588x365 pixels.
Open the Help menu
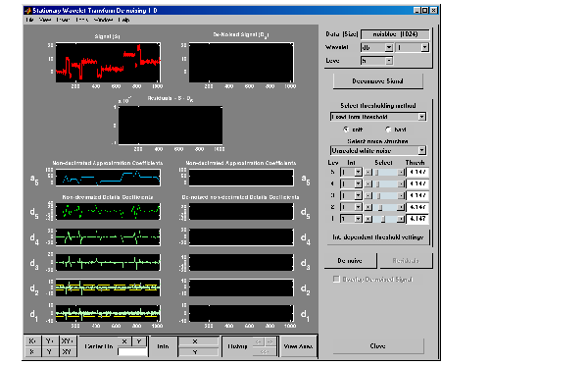click(x=123, y=20)
